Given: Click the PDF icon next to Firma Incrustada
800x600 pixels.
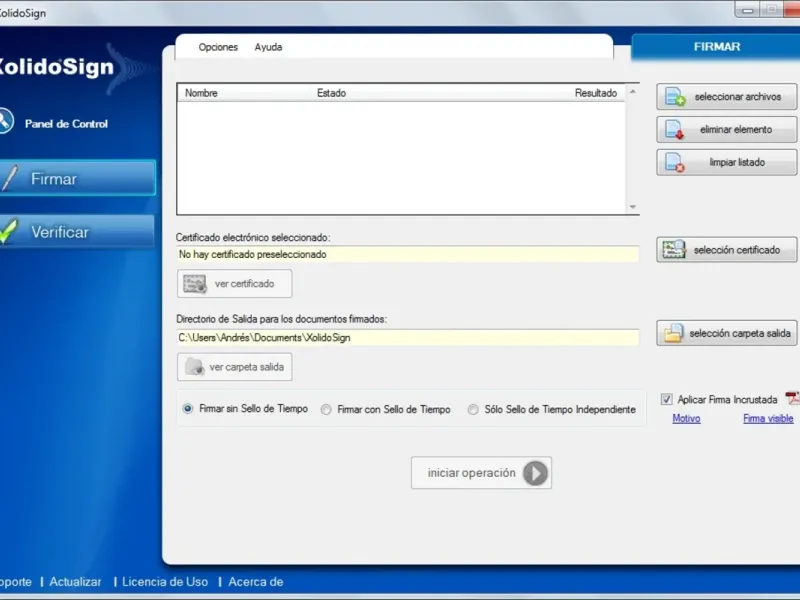Looking at the screenshot, I should tap(792, 398).
